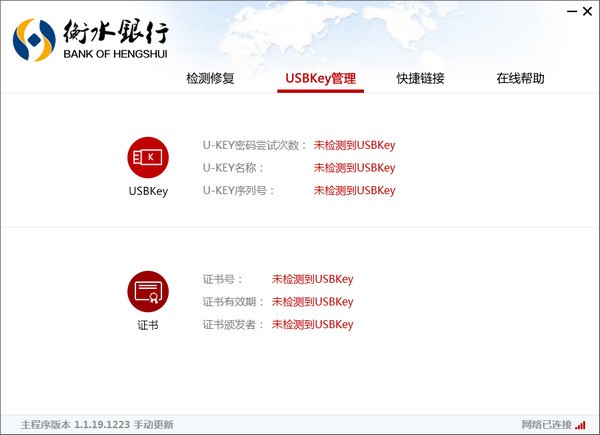Click the USBKey caption under the icon
Viewport: 600px width, 435px height.
pyautogui.click(x=148, y=191)
